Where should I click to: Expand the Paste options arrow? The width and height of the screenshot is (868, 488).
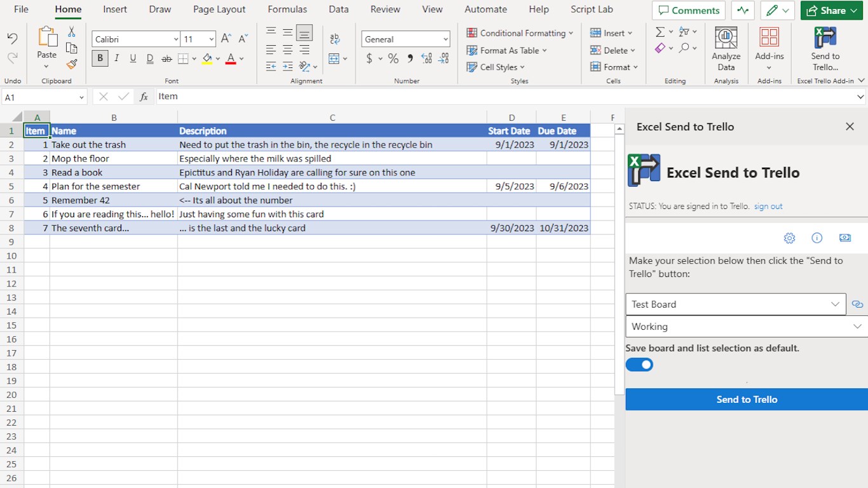pyautogui.click(x=46, y=67)
